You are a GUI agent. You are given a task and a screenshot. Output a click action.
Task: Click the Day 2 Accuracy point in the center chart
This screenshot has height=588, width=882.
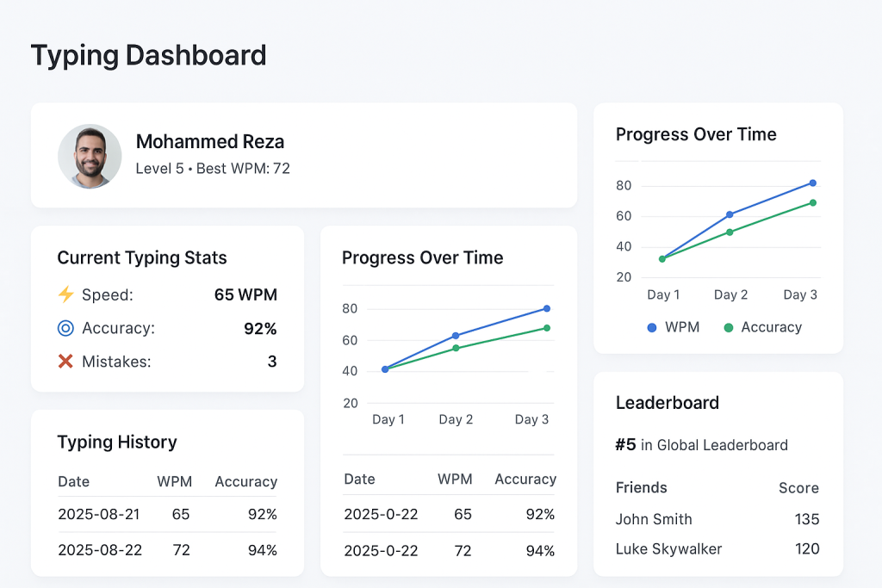tap(456, 348)
